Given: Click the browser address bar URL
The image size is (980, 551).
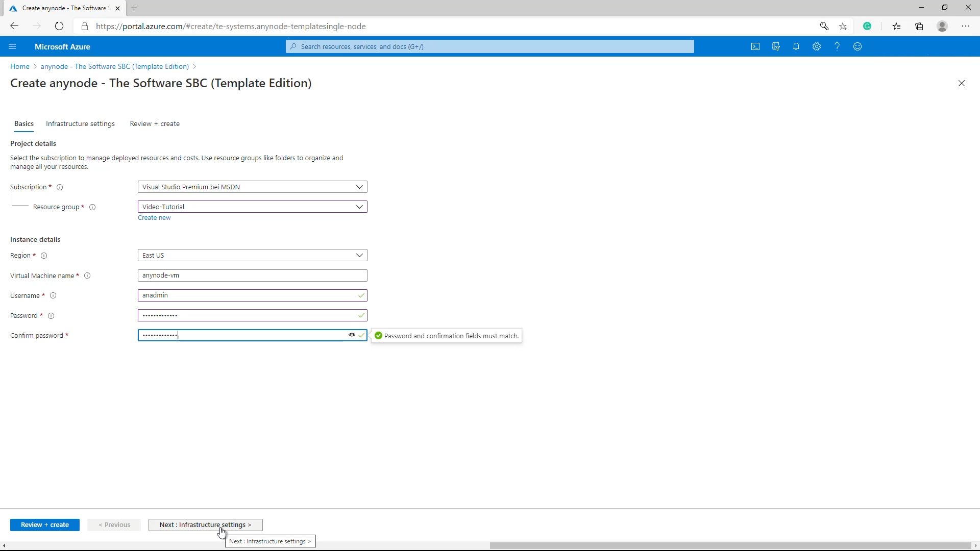Looking at the screenshot, I should point(231,27).
